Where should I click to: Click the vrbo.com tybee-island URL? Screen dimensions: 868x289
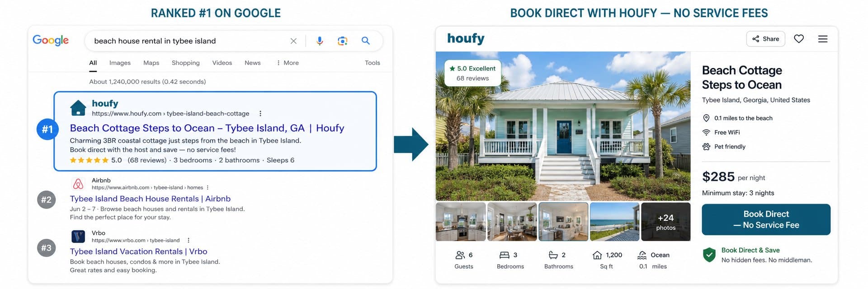[x=136, y=240]
